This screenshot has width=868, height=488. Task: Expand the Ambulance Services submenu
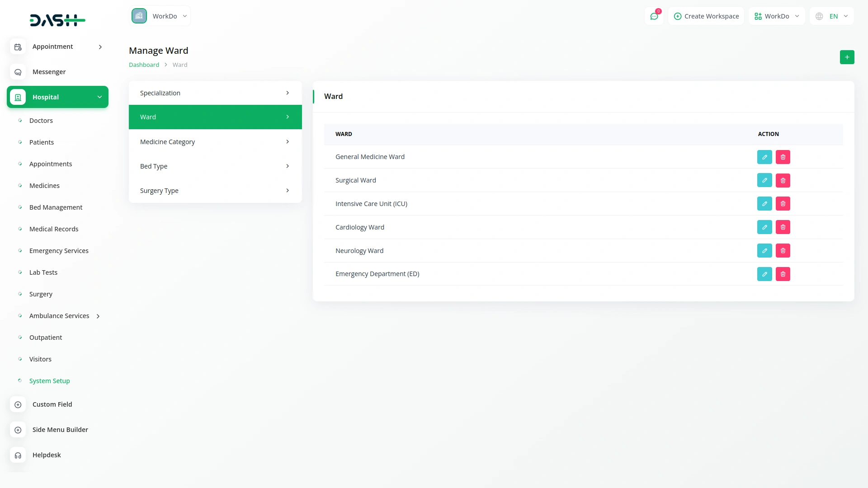tap(98, 316)
